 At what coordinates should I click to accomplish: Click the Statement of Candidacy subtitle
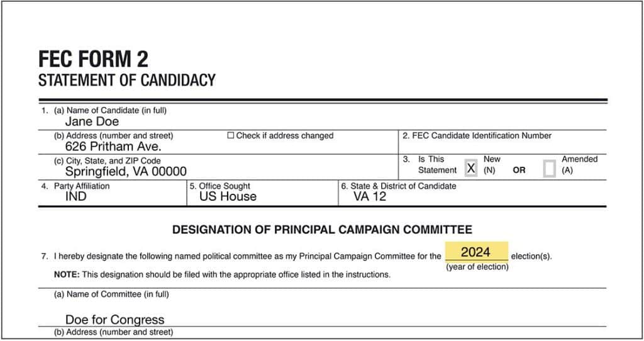[127, 80]
